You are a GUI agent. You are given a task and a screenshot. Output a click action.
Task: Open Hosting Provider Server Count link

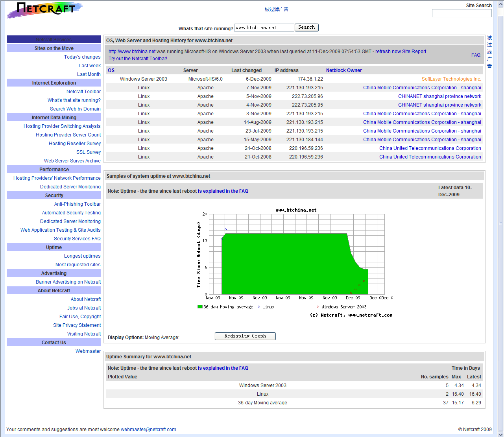pos(68,135)
